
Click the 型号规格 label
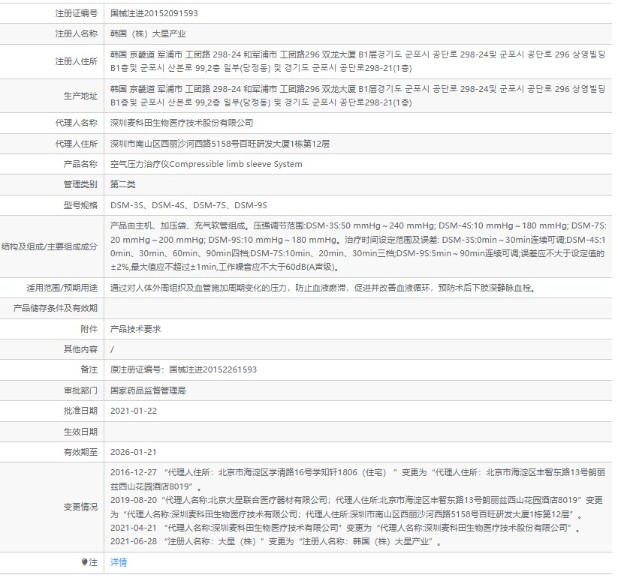(x=80, y=205)
